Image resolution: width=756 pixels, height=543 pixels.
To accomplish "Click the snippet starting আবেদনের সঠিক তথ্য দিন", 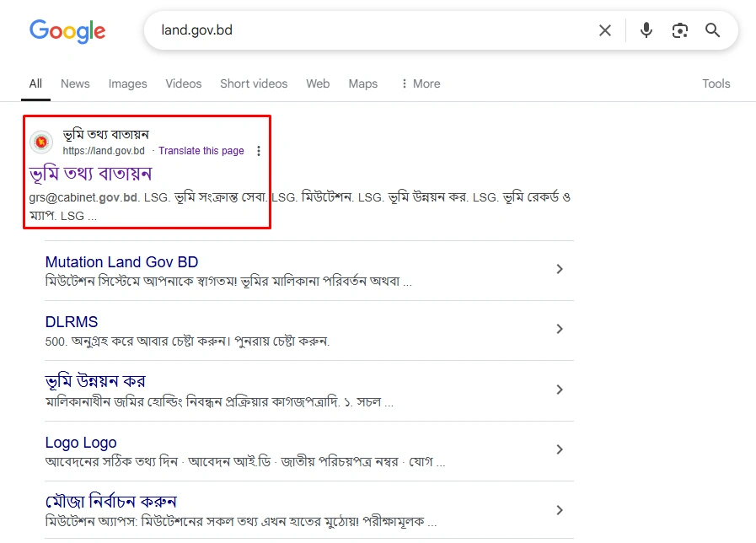I will click(x=245, y=462).
